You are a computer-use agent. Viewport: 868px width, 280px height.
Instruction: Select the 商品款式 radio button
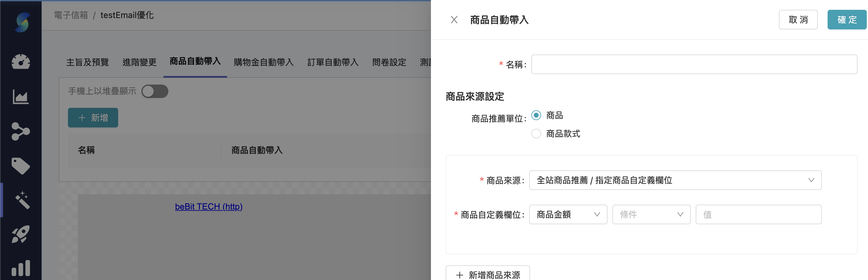point(536,134)
